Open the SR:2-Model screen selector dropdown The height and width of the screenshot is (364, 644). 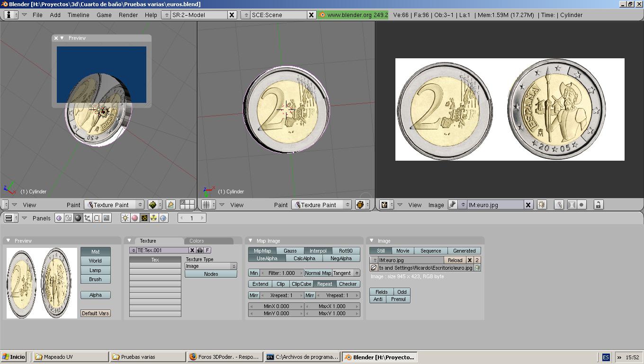click(166, 15)
